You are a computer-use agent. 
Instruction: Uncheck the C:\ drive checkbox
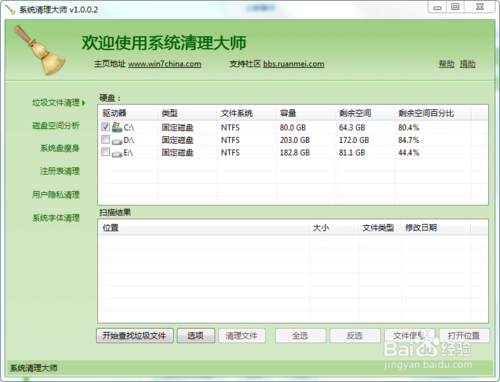coord(105,127)
